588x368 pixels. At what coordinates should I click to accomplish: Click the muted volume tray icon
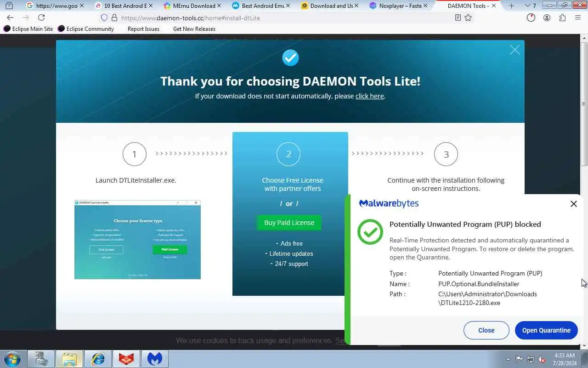pos(542,359)
